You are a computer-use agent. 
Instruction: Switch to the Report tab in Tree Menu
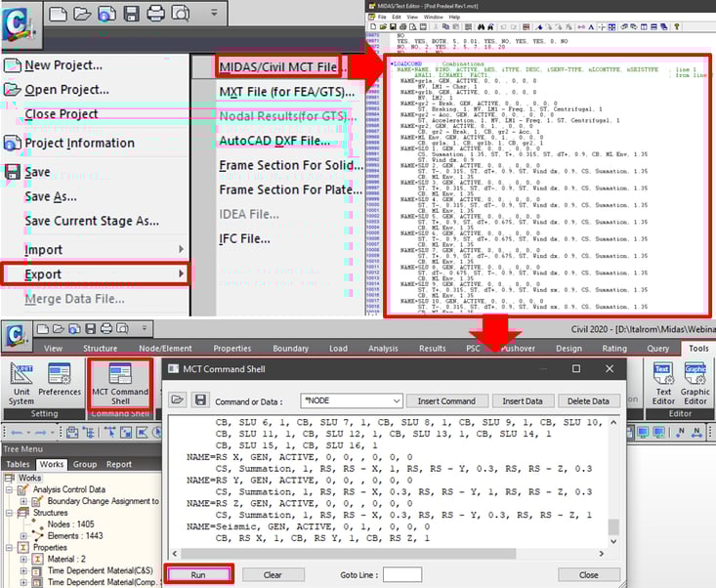119,464
